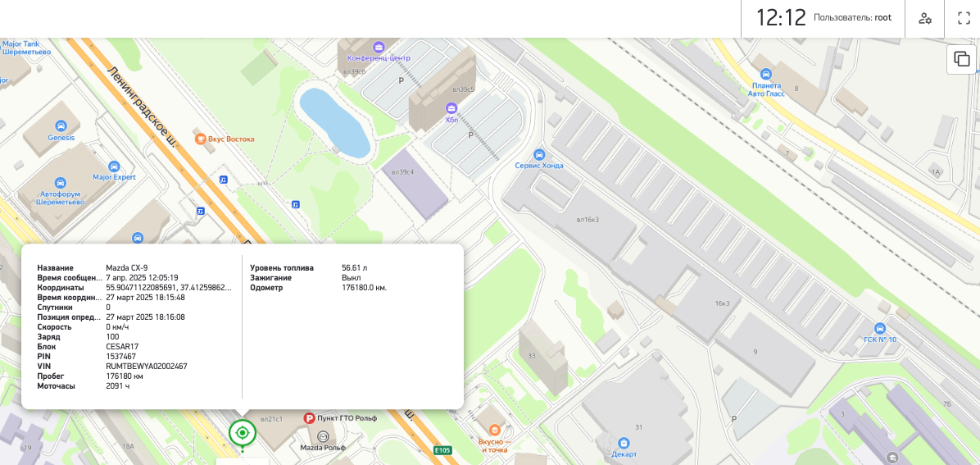Click building label 18А
Viewport: 980px width, 465px height.
click(128, 446)
